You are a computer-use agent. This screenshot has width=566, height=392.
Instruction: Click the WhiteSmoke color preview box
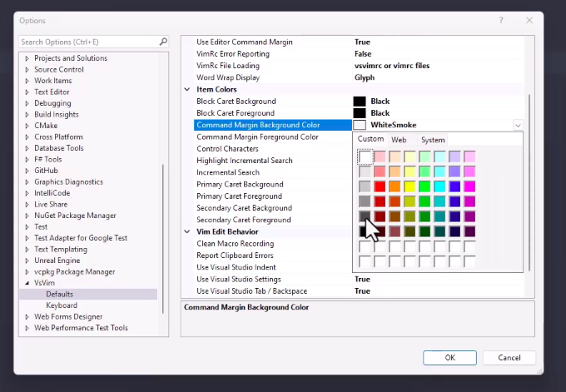(360, 125)
